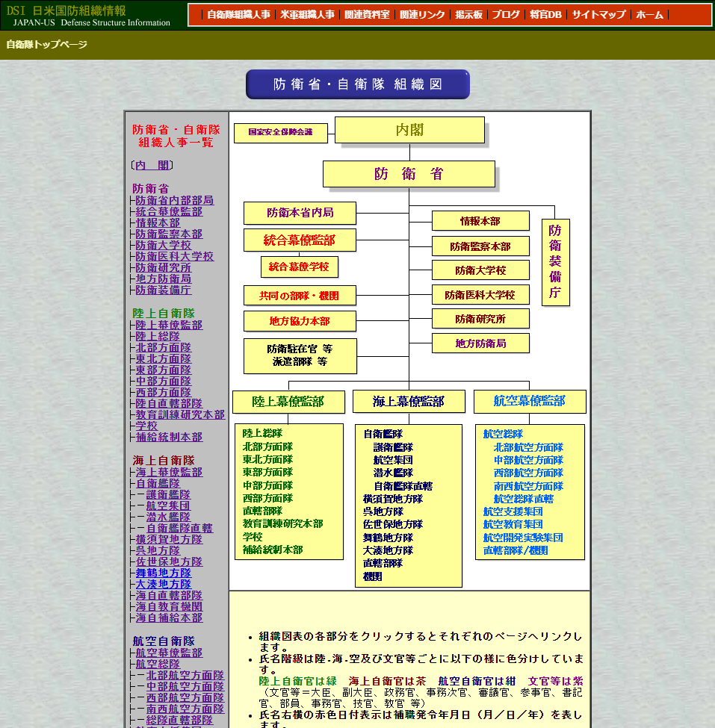Open 舞鶴地方隊 link in sidebar
The width and height of the screenshot is (715, 728).
[x=163, y=573]
